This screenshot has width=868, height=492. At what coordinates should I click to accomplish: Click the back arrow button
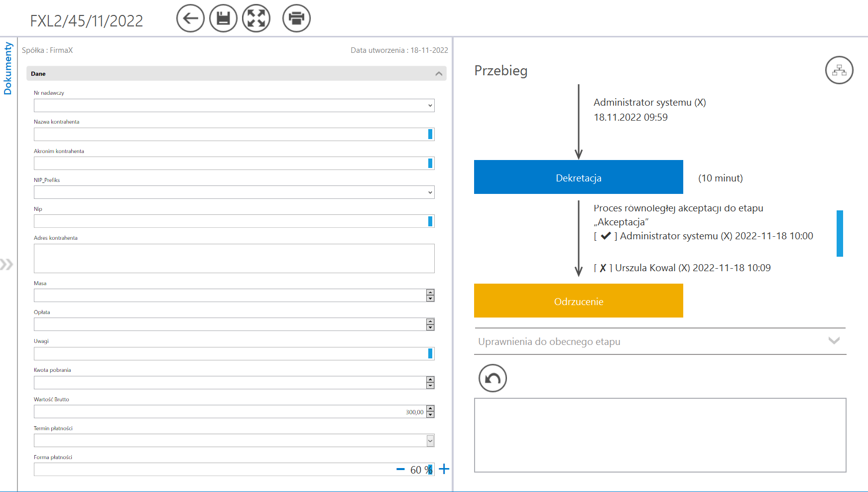(x=190, y=18)
